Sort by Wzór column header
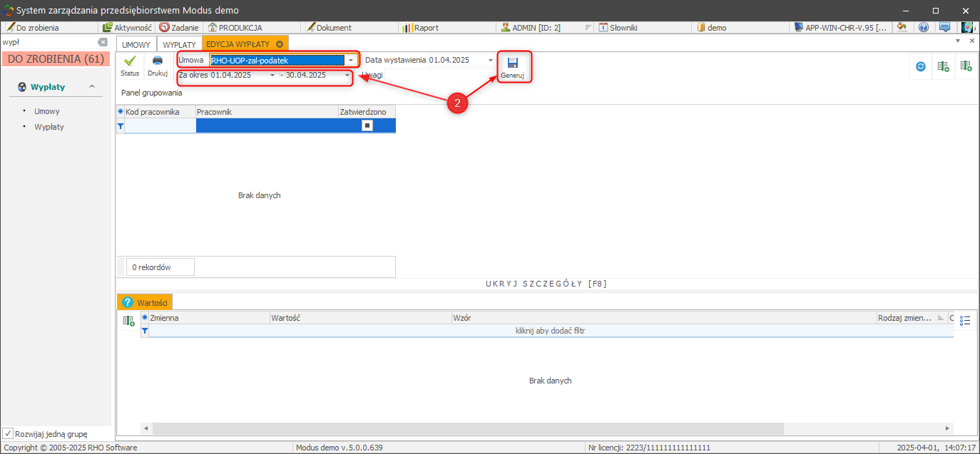The height and width of the screenshot is (454, 980). click(x=663, y=318)
